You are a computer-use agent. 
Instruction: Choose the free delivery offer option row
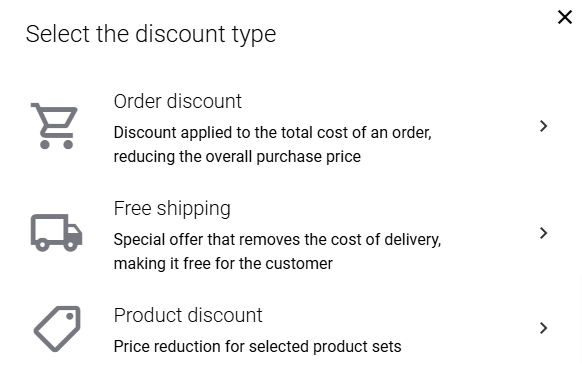[290, 233]
